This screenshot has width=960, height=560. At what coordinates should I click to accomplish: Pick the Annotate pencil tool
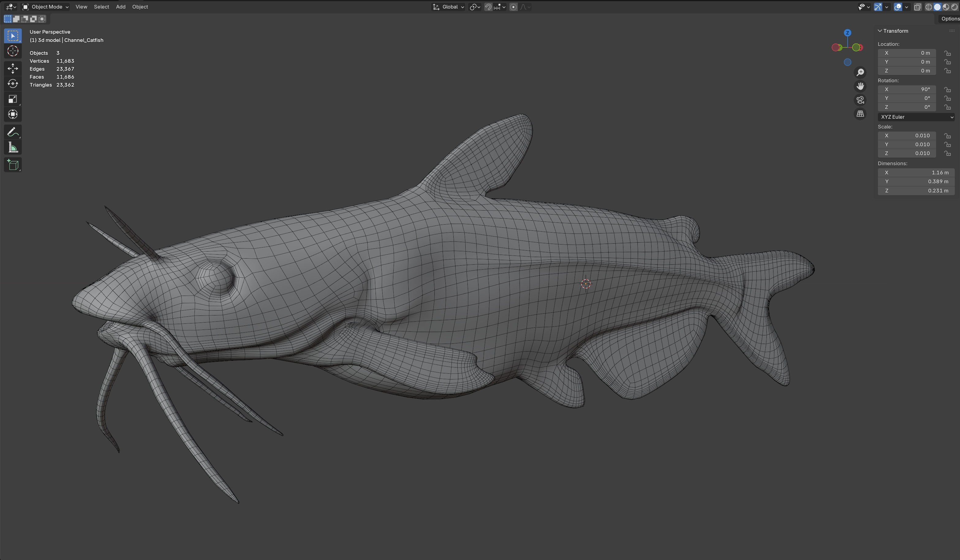coord(13,132)
